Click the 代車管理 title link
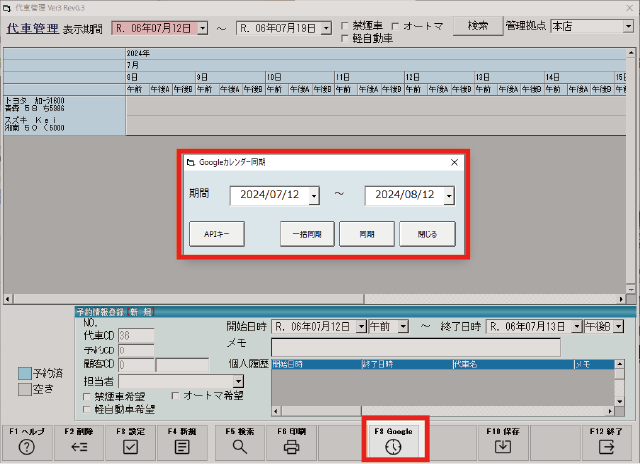640x464 pixels. [x=32, y=29]
